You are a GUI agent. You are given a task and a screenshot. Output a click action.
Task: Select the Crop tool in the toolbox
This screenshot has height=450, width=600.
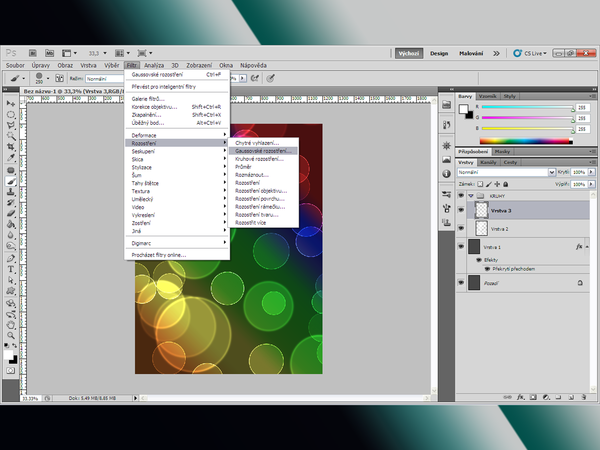(11, 147)
